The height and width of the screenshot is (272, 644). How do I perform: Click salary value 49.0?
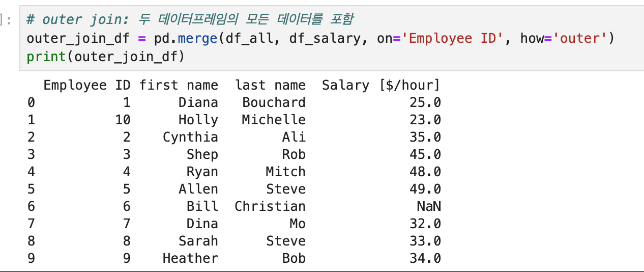tap(425, 189)
